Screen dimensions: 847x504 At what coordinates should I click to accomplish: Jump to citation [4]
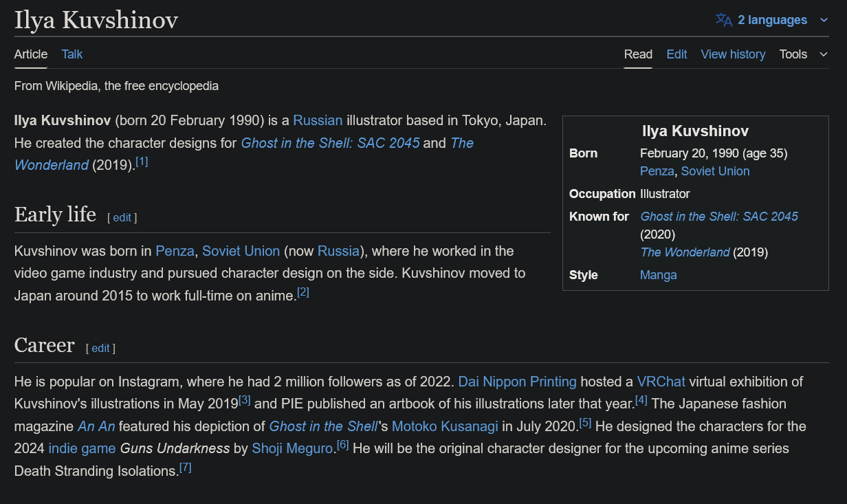(641, 400)
